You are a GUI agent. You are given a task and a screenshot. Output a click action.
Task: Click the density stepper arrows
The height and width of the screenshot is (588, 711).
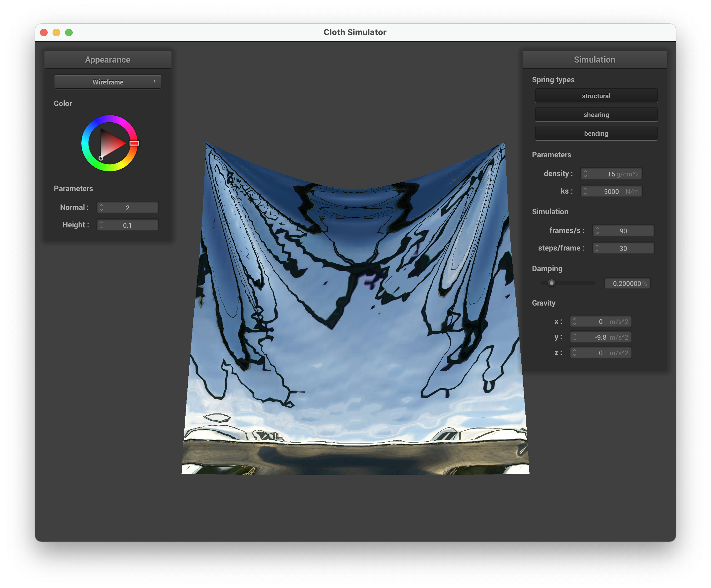coord(586,174)
